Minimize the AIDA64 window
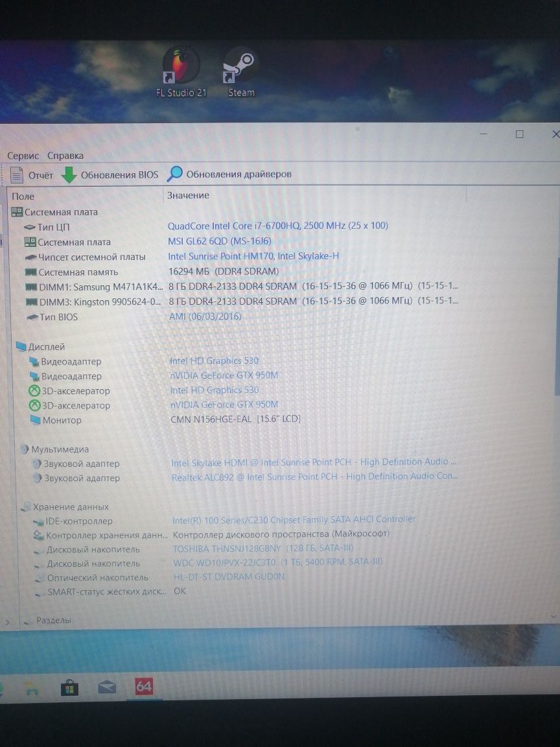 pyautogui.click(x=484, y=134)
